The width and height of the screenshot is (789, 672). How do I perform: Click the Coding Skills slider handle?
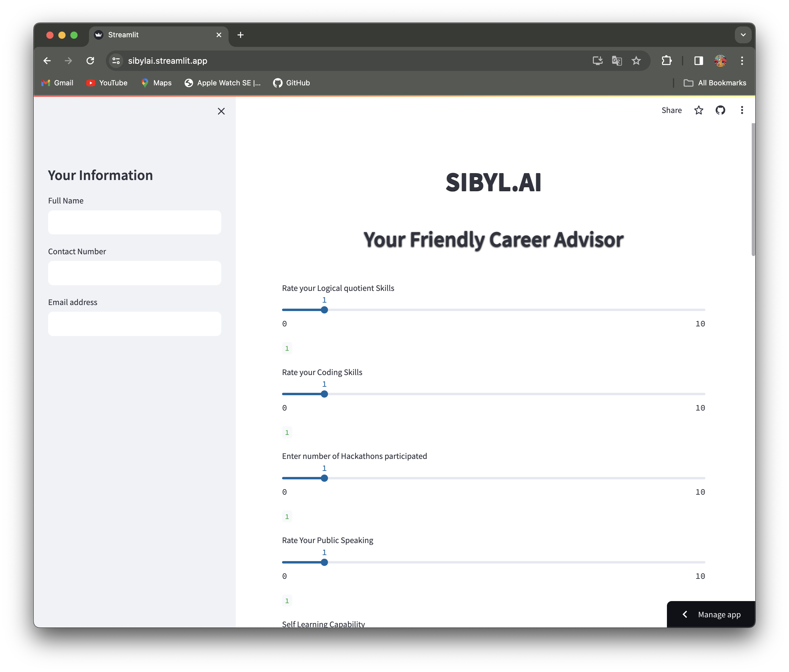point(324,394)
